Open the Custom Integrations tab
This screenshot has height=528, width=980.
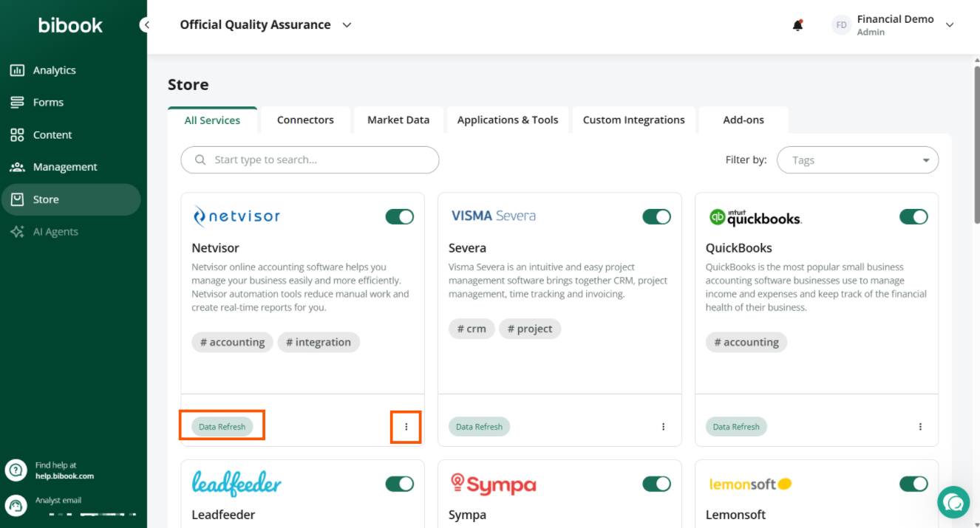click(x=634, y=120)
